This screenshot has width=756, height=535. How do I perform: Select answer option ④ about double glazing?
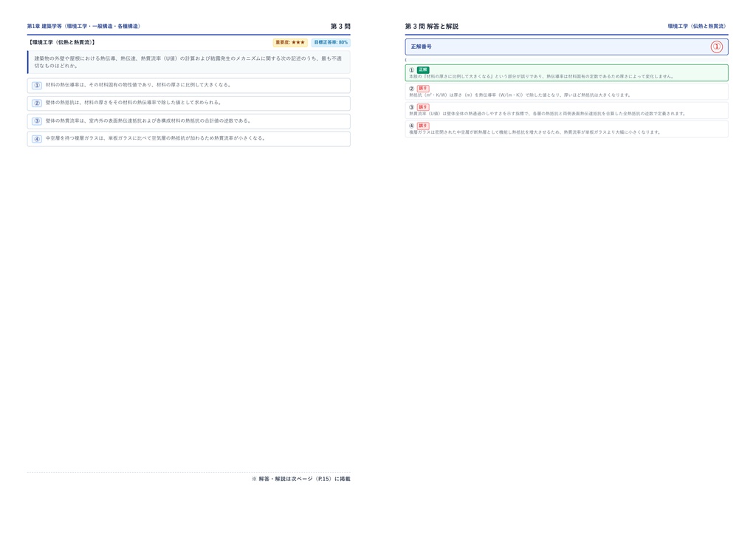point(188,139)
